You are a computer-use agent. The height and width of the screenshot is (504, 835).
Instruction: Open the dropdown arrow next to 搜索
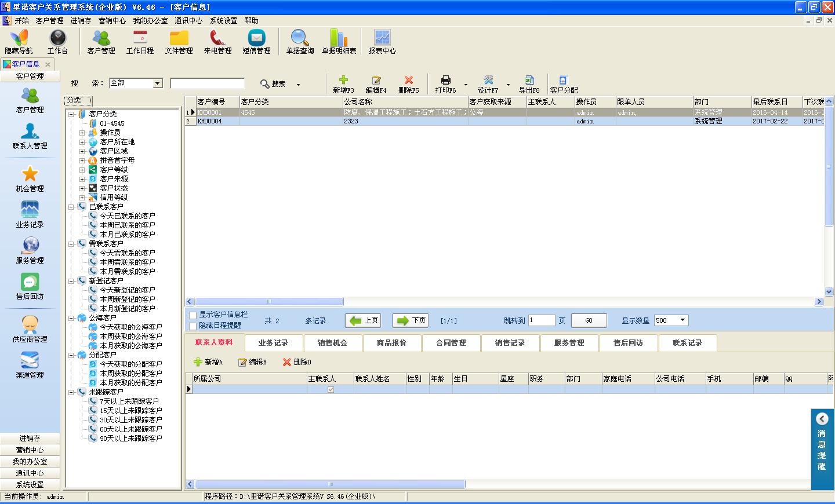299,85
